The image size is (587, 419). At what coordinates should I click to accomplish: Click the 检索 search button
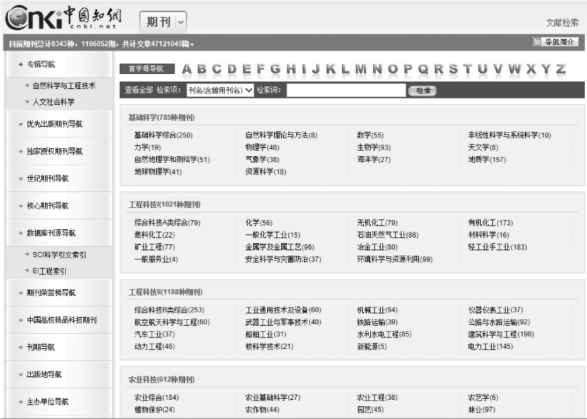(x=423, y=91)
